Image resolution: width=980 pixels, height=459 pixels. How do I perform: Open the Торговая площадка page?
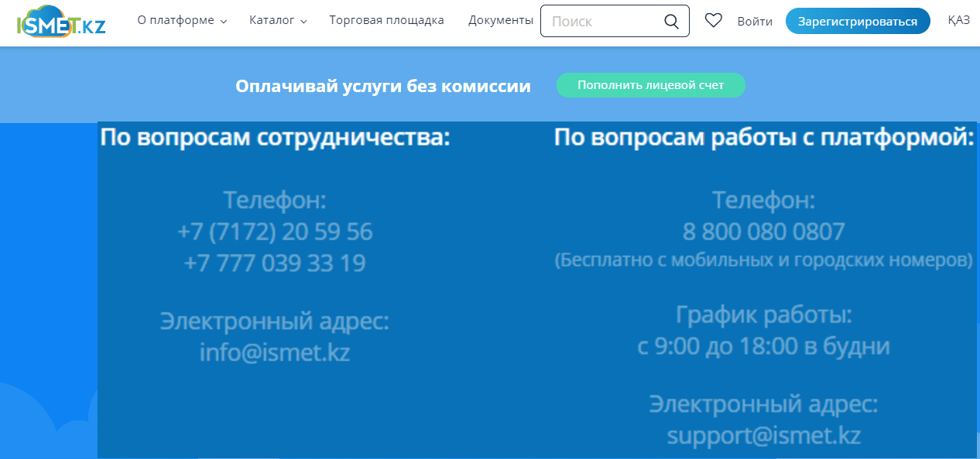tap(386, 21)
